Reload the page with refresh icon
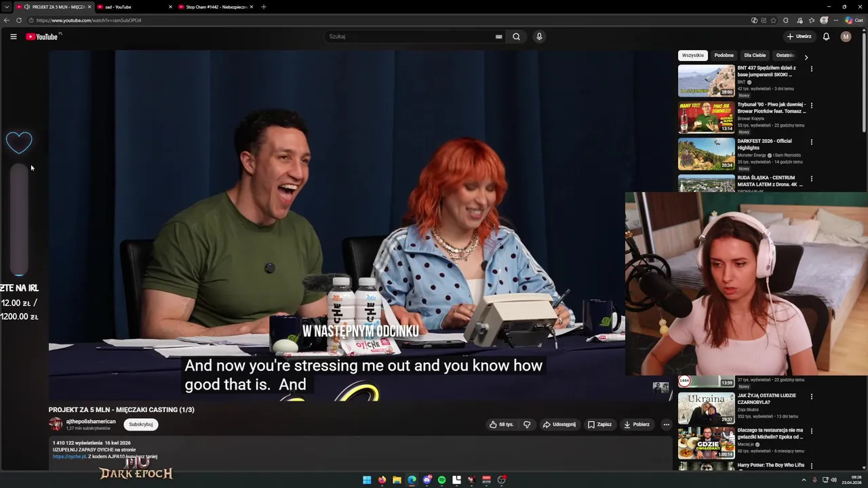This screenshot has width=868, height=488. click(18, 20)
